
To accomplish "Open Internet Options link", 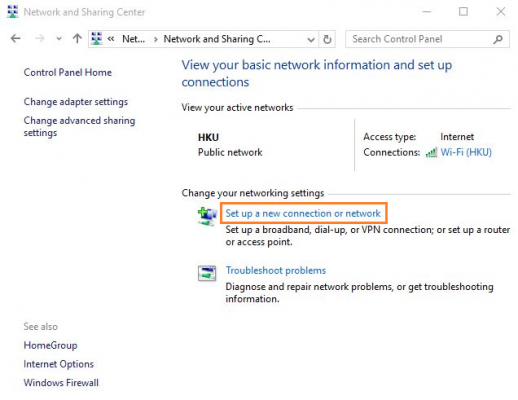I will click(59, 364).
